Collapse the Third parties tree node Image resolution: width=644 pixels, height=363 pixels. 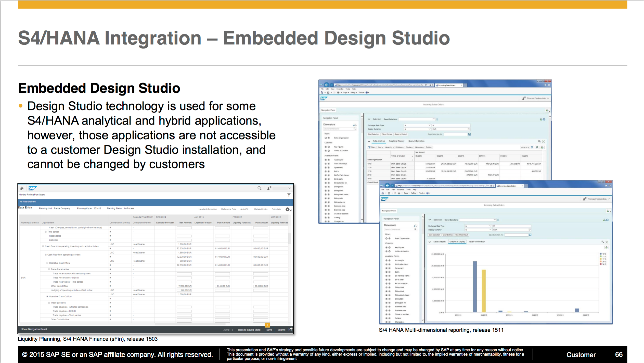click(46, 232)
